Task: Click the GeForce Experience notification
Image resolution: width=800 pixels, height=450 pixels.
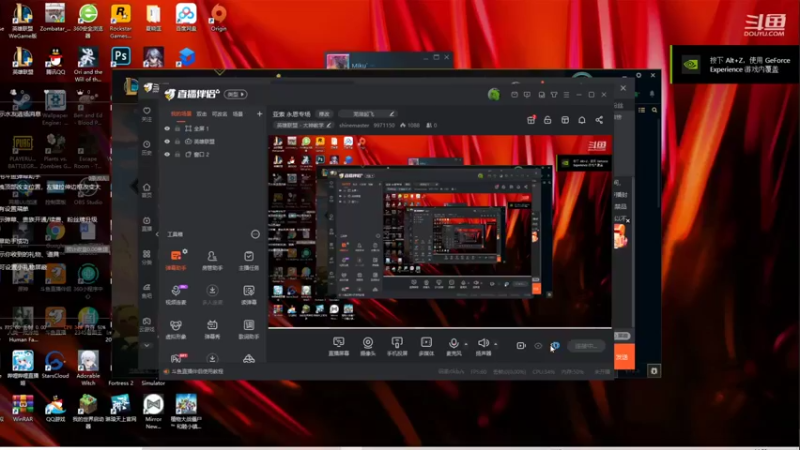Action: click(735, 65)
